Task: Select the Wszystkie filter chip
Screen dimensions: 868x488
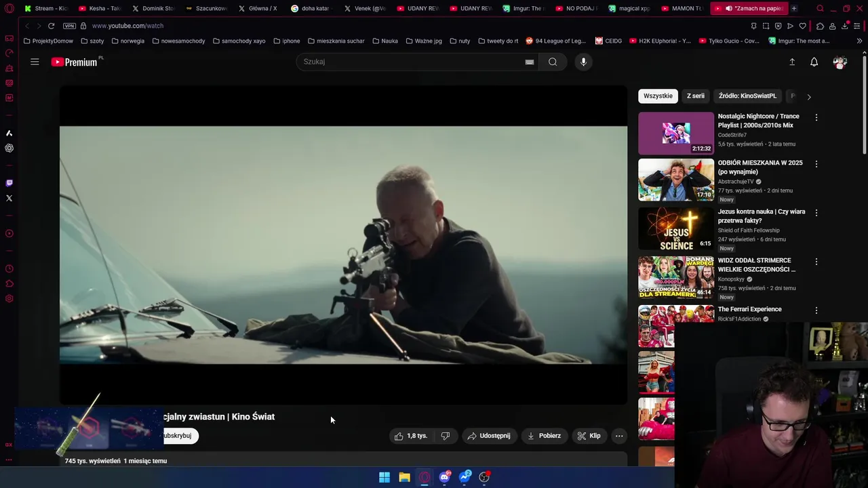Action: [x=658, y=96]
